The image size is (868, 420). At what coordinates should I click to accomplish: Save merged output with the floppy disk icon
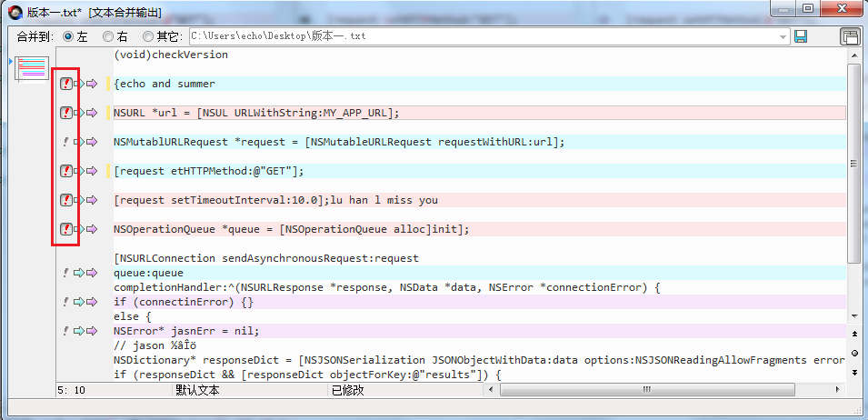[801, 36]
